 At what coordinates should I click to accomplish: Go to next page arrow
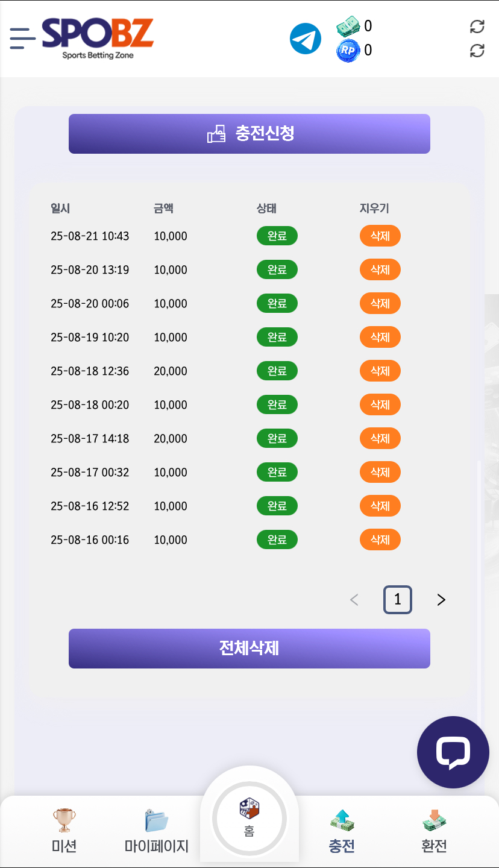(441, 600)
